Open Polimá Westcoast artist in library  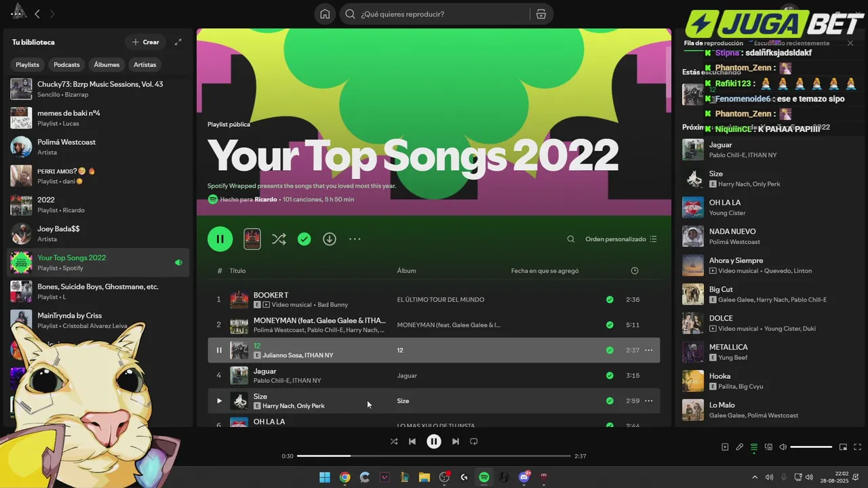(x=98, y=147)
